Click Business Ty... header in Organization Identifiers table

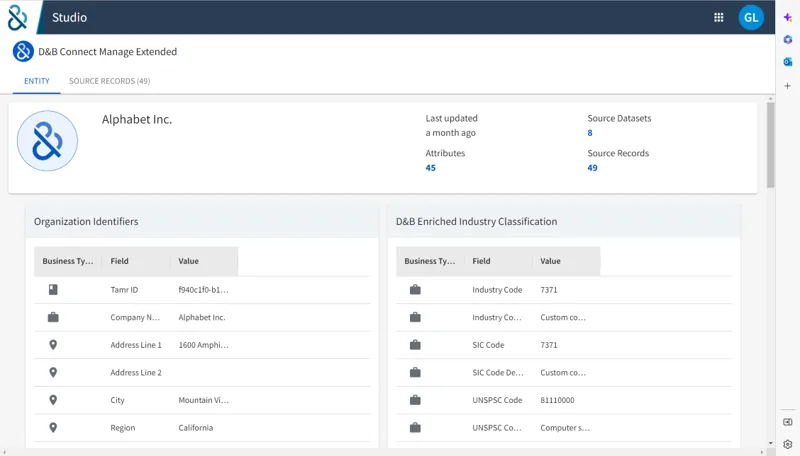[x=68, y=261]
